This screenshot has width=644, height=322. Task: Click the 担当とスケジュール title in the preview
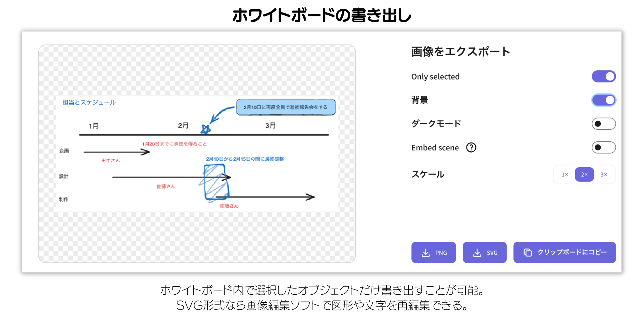click(89, 102)
